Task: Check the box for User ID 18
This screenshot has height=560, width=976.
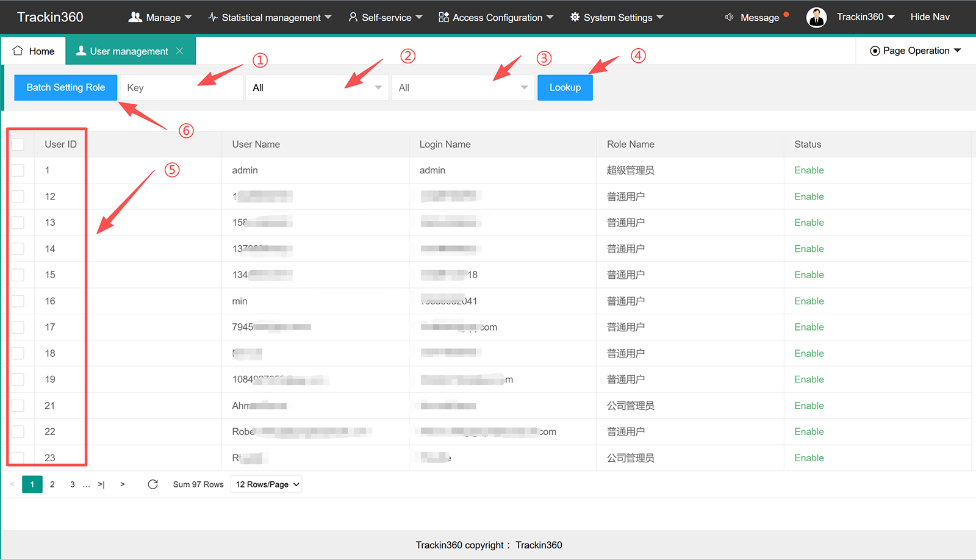Action: pos(18,353)
